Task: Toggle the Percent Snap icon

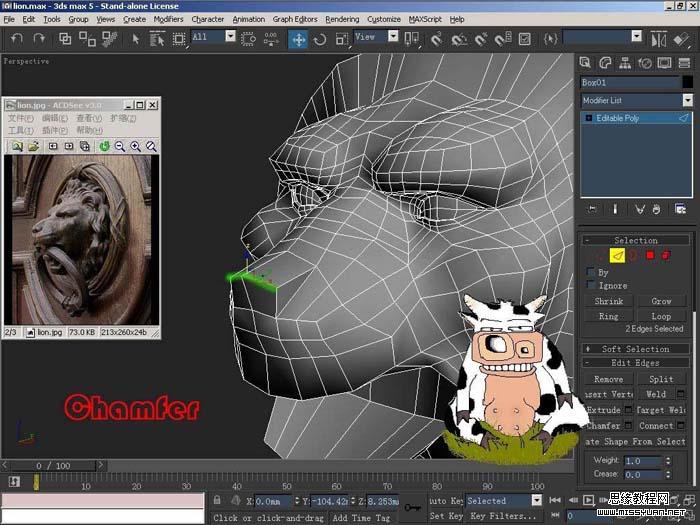Action: [x=481, y=39]
